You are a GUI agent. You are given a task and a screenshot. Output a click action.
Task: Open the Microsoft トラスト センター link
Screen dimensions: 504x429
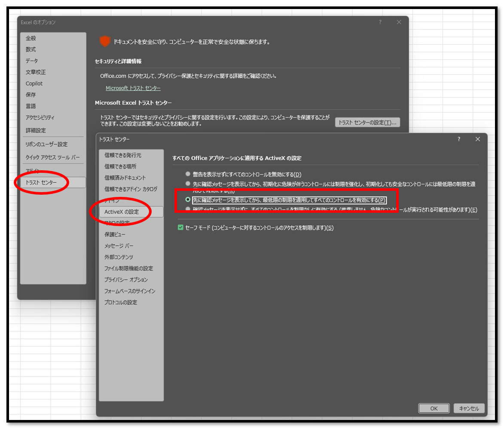[133, 88]
